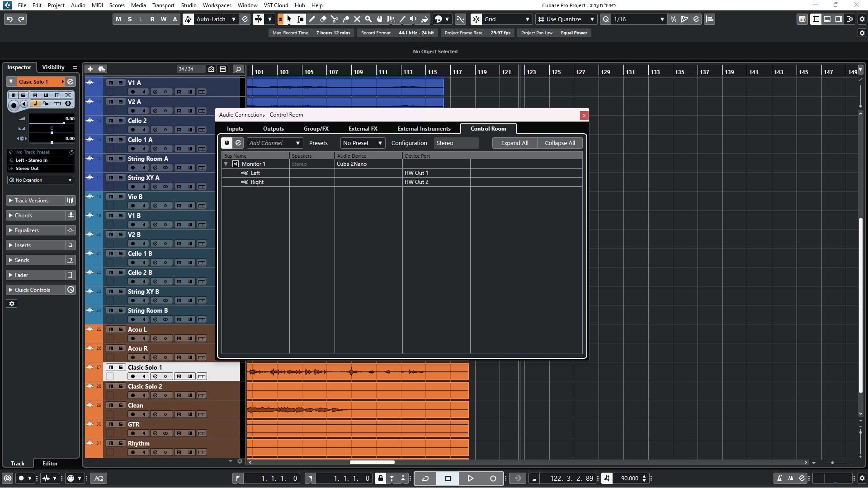Open the No Preset dropdown
Screen dimensions: 868x488
(363, 143)
